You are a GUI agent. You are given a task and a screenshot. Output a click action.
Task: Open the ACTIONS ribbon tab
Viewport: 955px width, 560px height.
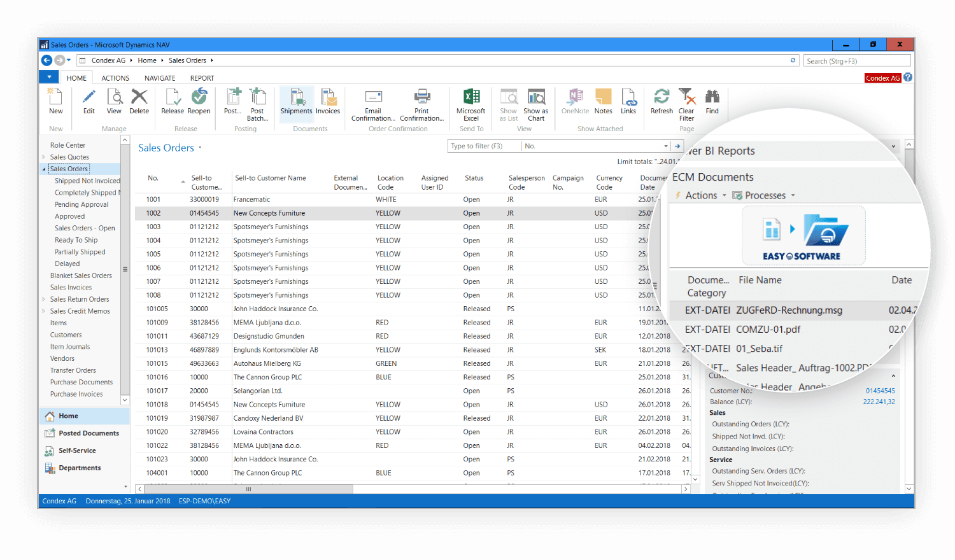[x=115, y=78]
